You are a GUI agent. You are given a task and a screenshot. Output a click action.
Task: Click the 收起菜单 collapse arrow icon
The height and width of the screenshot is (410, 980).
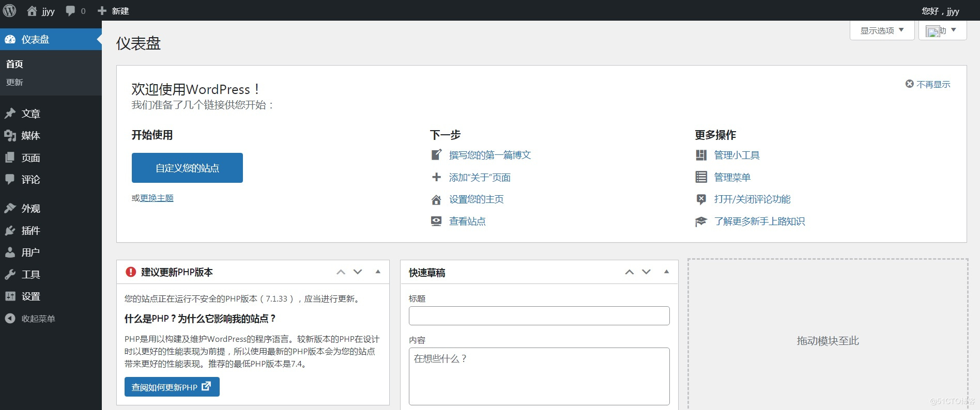coord(10,319)
